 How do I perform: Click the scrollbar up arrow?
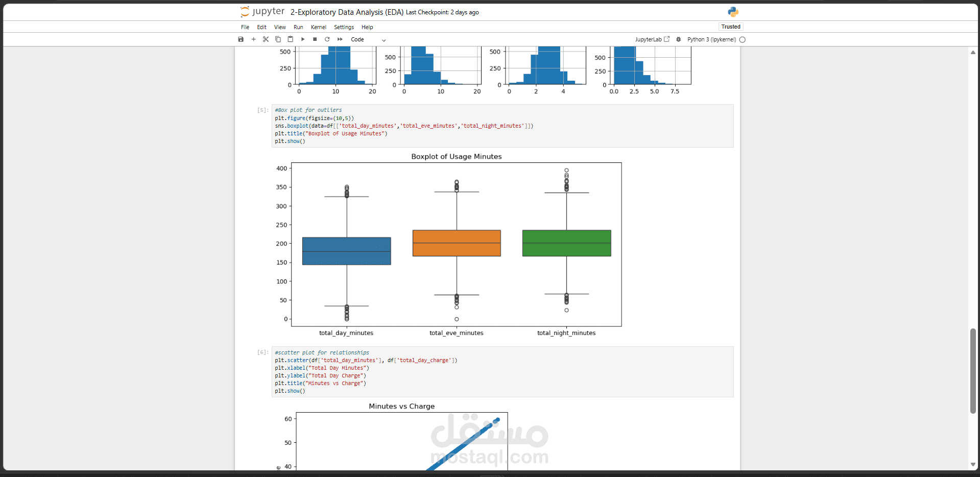click(973, 52)
